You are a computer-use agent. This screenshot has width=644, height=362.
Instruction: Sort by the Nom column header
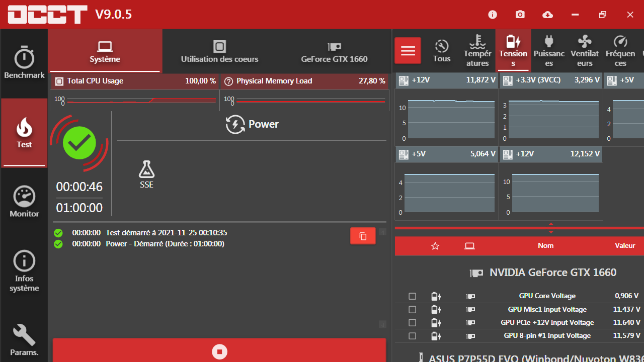tap(545, 246)
